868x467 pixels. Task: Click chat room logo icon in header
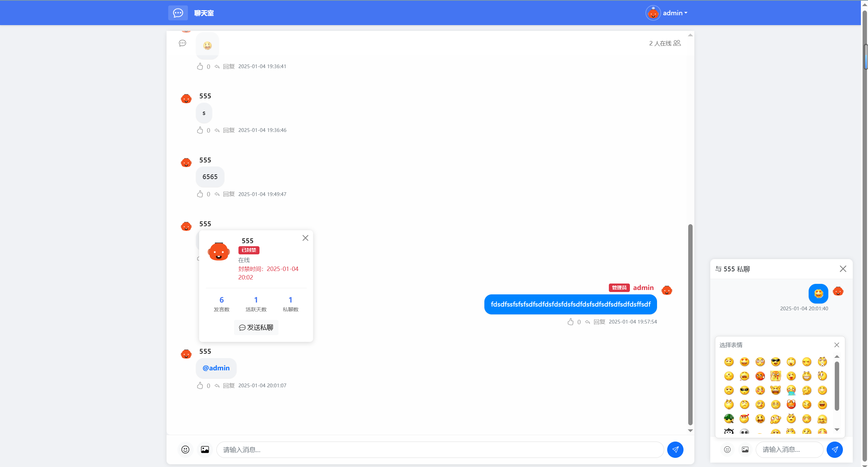tap(178, 13)
